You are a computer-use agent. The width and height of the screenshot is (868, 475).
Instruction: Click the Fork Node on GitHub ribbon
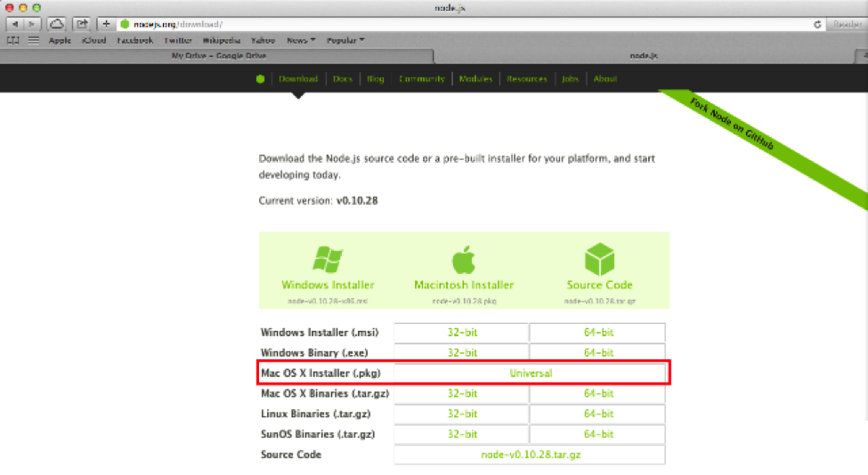pyautogui.click(x=732, y=124)
